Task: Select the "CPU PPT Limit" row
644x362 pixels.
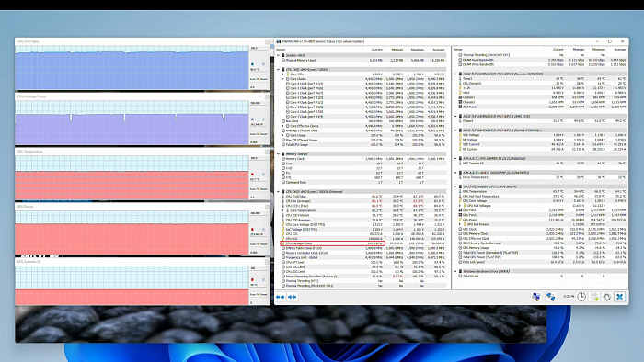Action: pyautogui.click(x=363, y=263)
